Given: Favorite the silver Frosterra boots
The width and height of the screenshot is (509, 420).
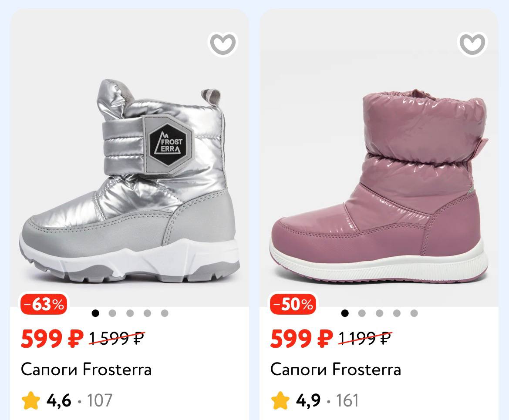Looking at the screenshot, I should [x=222, y=44].
